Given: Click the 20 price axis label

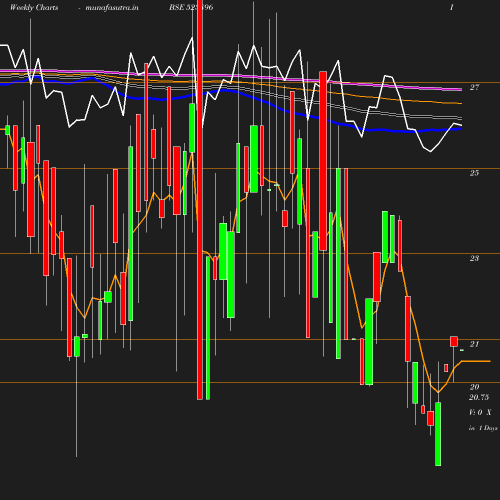Looking at the screenshot, I should 474,387.
